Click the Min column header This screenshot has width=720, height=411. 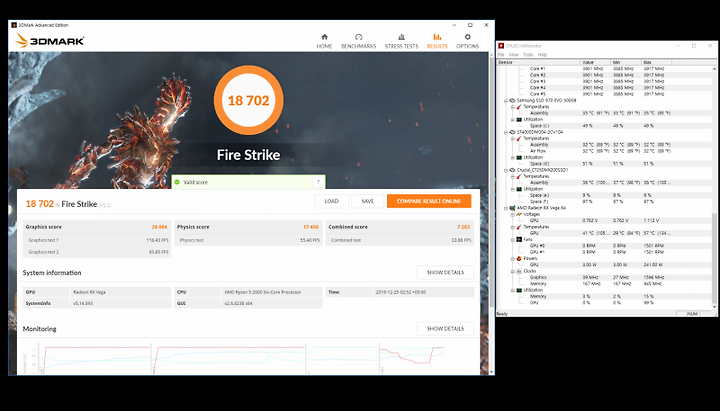(626, 62)
